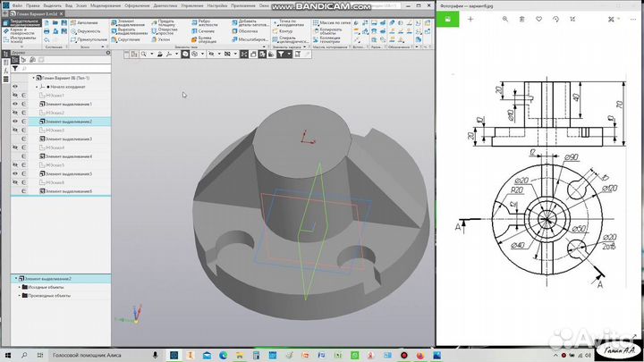Viewport: 644px width, 362px height.
Task: Toggle visibility of Элемент выдавливания1
Action: [14, 105]
